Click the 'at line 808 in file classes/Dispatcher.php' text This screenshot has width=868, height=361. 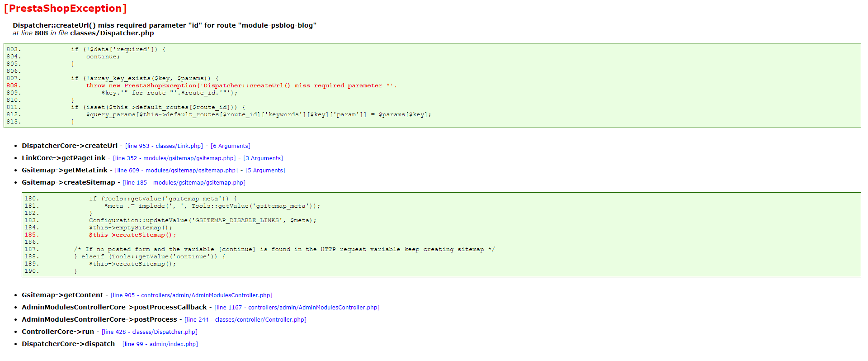coord(83,33)
